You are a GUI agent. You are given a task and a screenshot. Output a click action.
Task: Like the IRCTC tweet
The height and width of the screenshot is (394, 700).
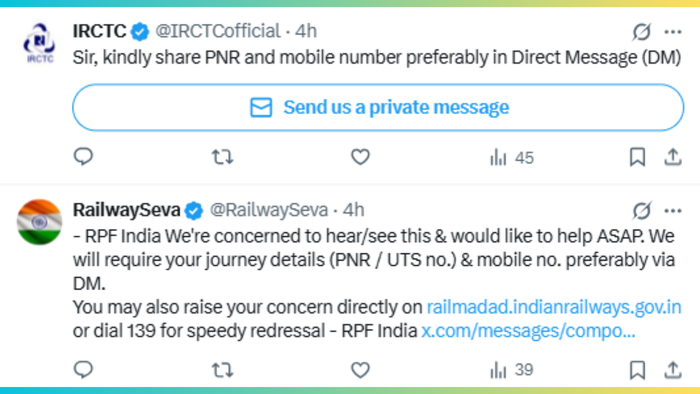360,157
